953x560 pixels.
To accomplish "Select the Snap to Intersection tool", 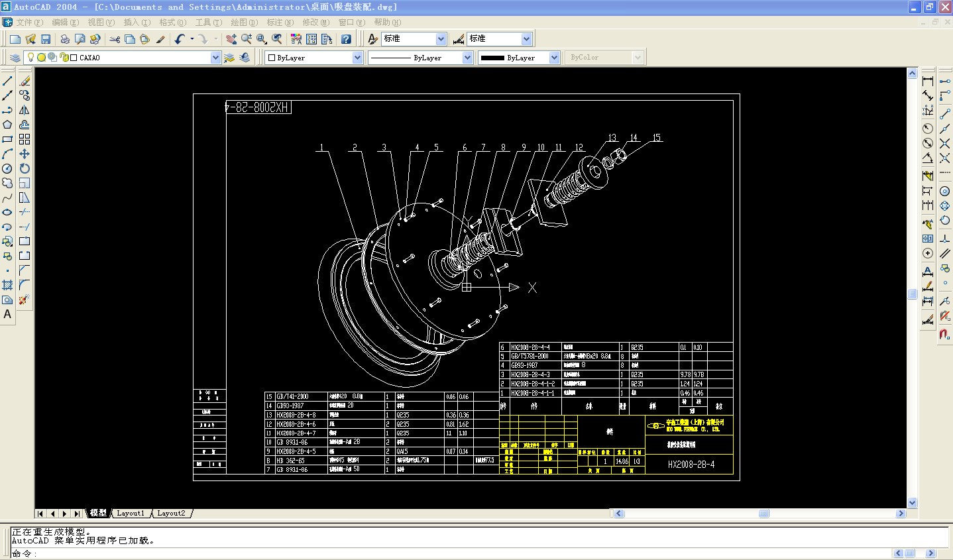I will pos(945,143).
